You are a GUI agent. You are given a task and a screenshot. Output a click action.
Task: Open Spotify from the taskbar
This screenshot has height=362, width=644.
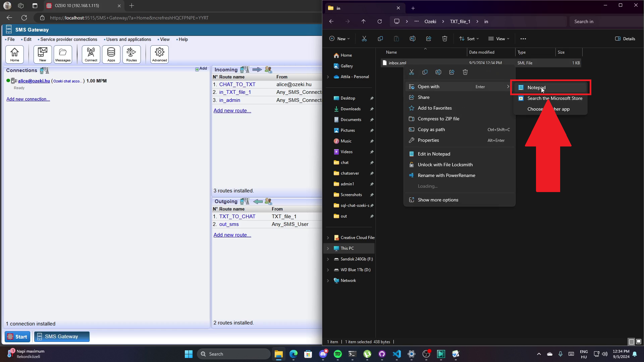(338, 354)
